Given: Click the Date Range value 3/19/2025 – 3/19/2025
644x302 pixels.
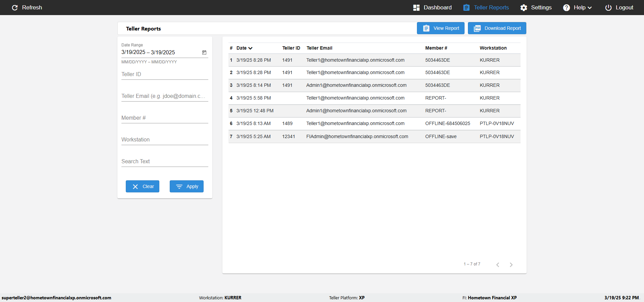Looking at the screenshot, I should click(148, 52).
